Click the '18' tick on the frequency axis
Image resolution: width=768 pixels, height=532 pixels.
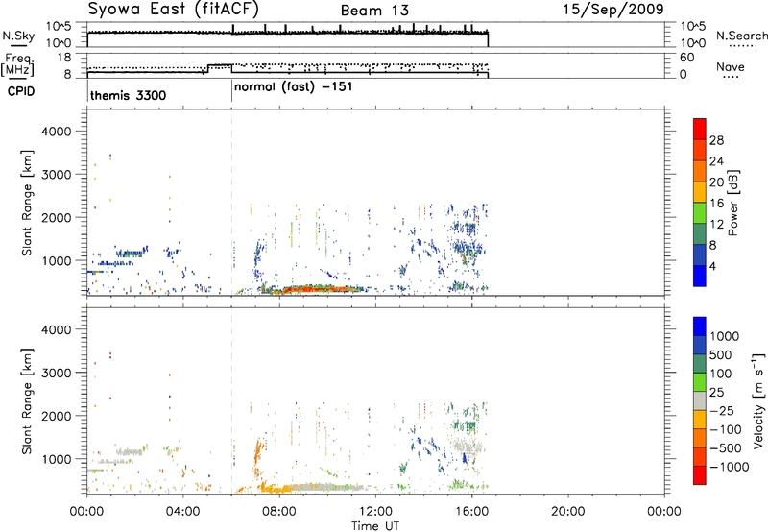coord(64,58)
